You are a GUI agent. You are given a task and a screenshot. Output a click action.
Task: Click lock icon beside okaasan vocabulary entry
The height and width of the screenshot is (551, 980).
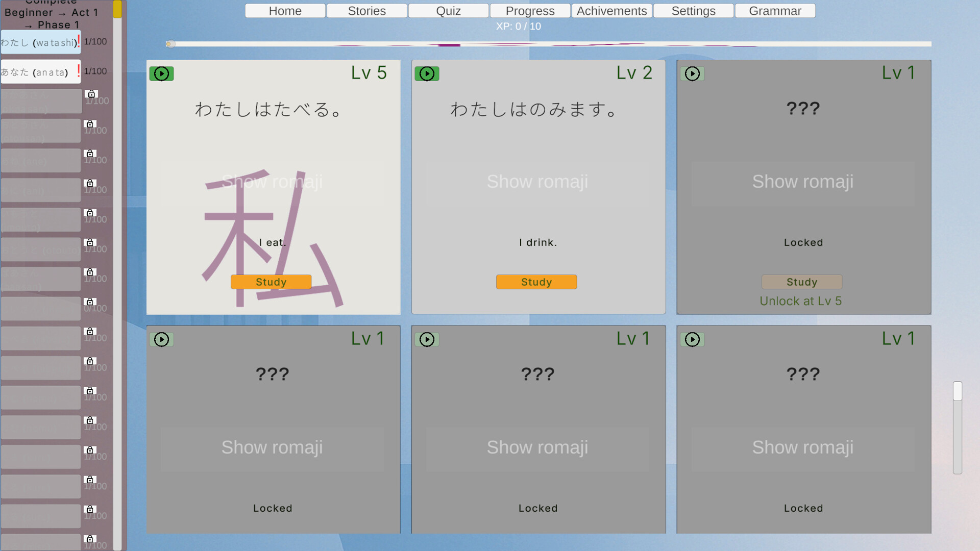91,94
